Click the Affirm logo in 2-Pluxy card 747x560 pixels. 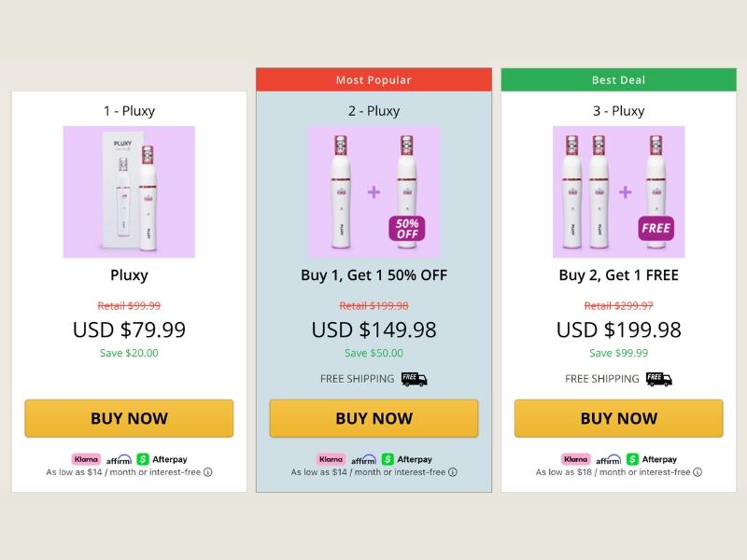(x=363, y=459)
